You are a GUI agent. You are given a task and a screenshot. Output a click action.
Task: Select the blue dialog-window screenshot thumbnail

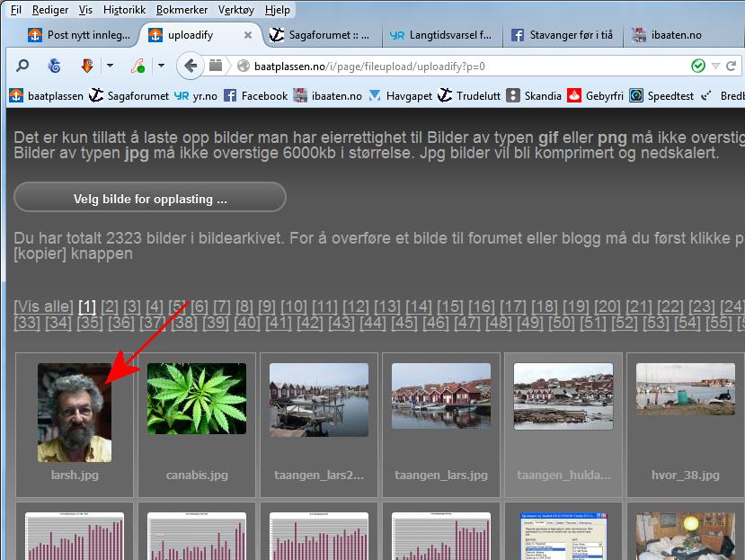(x=563, y=536)
